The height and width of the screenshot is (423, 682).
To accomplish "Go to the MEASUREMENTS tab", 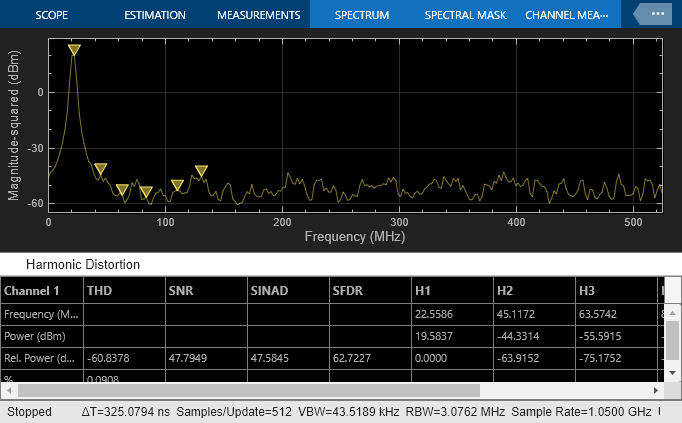I will click(x=261, y=16).
